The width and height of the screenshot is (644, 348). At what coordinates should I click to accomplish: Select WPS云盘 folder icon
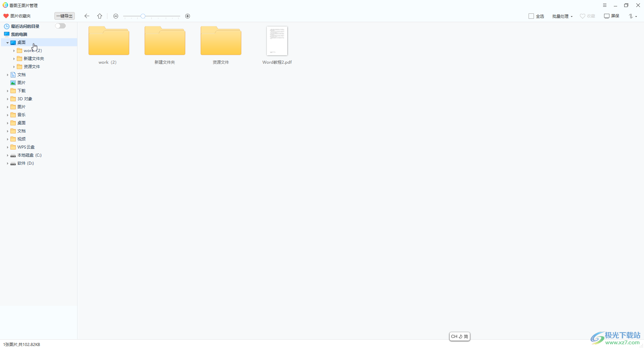(13, 147)
